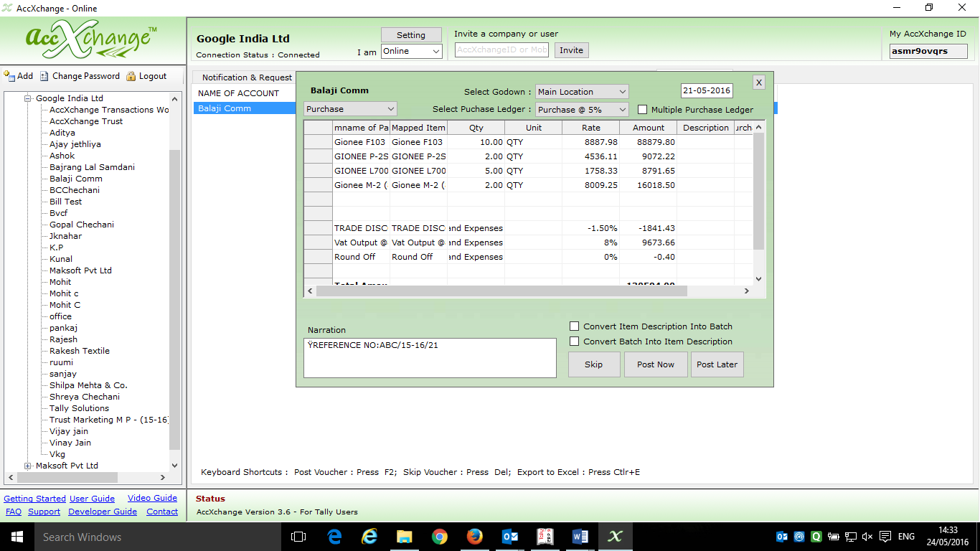The height and width of the screenshot is (551, 980).
Task: Click the Vat Output amount 9673.66
Action: coord(649,242)
